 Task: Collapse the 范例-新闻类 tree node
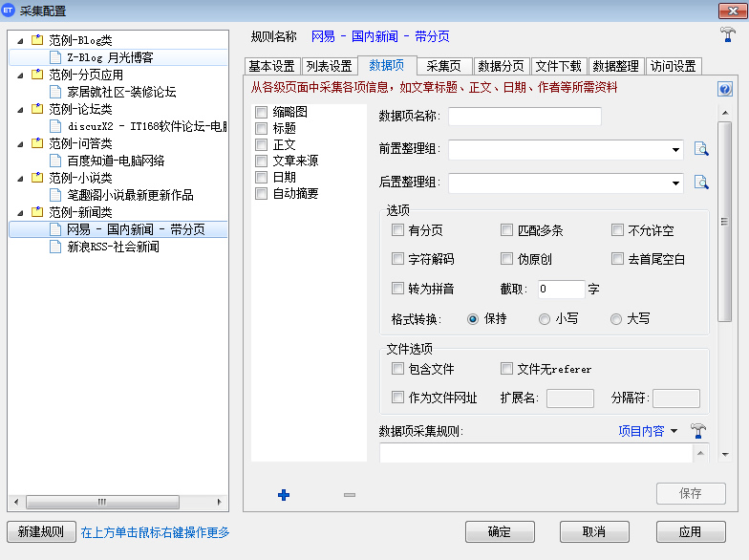[20, 213]
